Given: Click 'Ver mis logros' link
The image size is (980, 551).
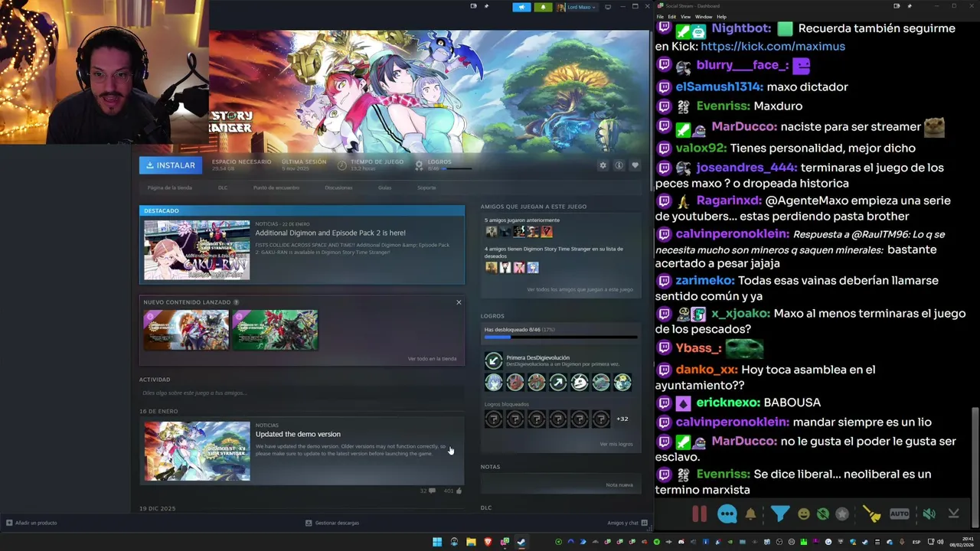Looking at the screenshot, I should coord(616,445).
